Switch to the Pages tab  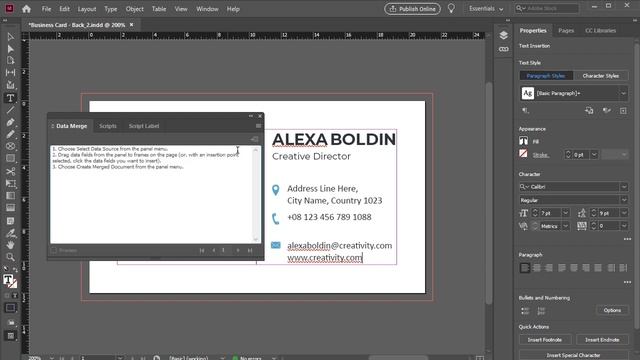566,31
